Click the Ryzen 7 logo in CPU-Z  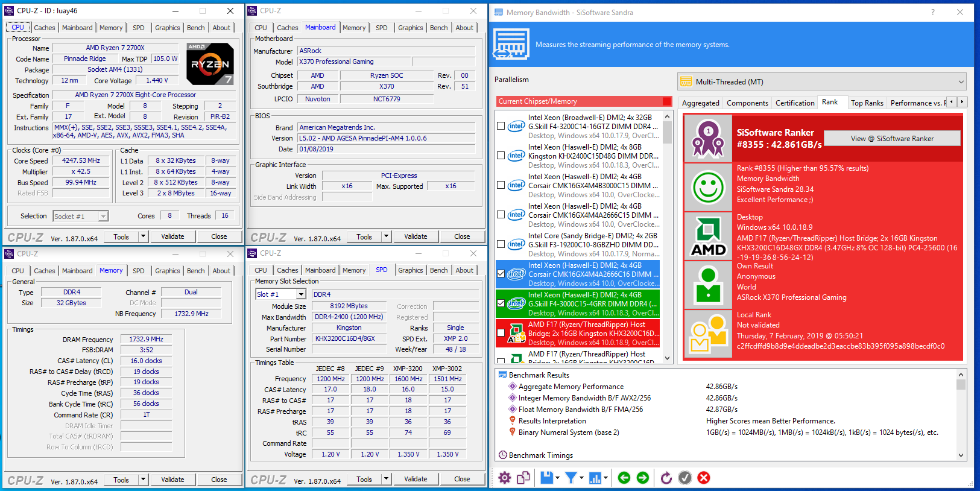pos(210,63)
